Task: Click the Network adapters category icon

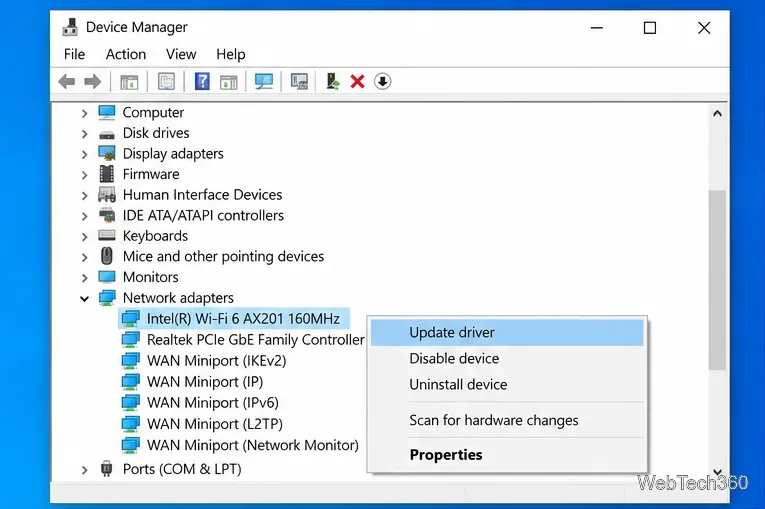Action: (x=107, y=298)
